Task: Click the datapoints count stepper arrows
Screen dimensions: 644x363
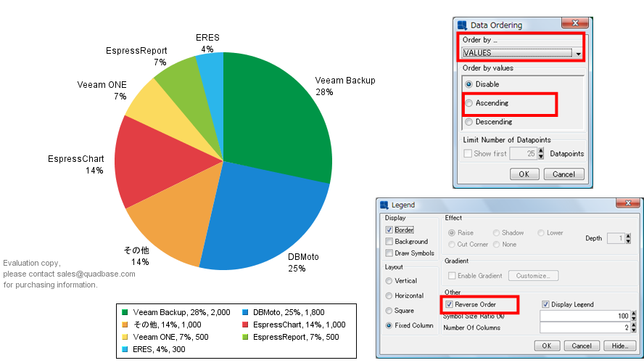Action: (x=541, y=154)
